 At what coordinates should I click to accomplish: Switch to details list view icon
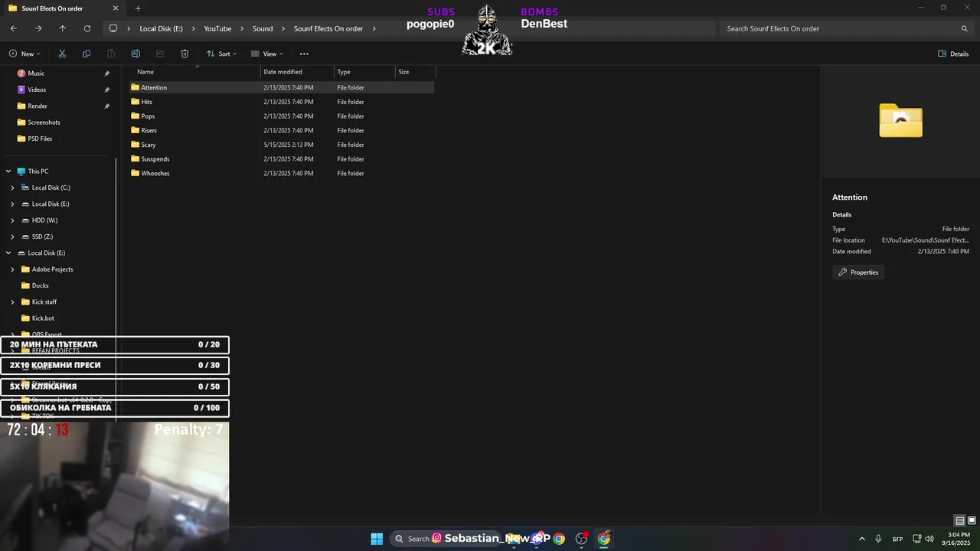[x=959, y=521]
